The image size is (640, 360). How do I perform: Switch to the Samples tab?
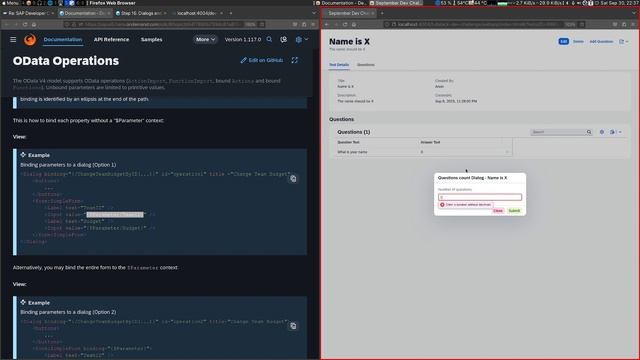pos(151,40)
